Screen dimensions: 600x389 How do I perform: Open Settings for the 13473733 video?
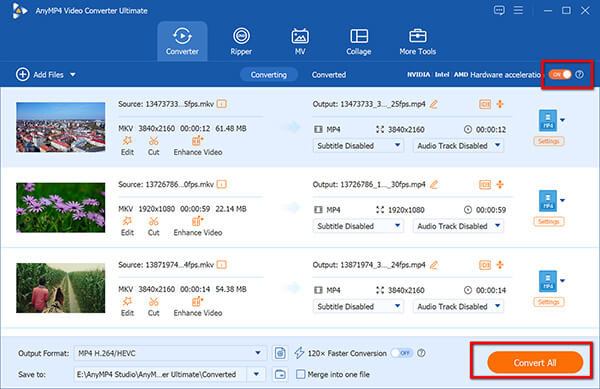tap(549, 141)
